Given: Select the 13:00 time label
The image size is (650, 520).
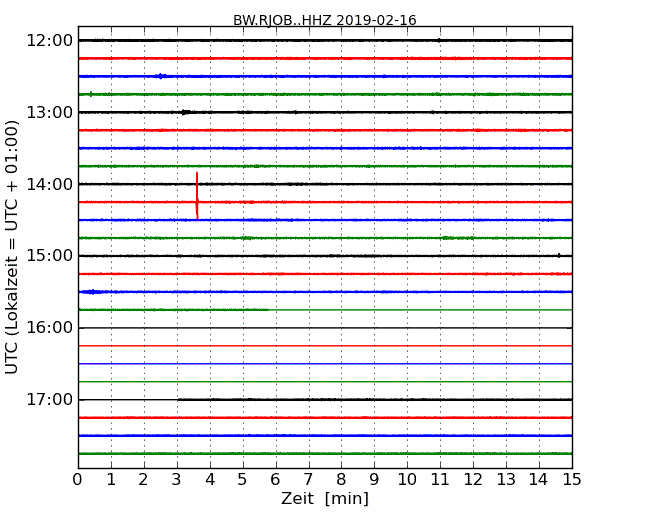Looking at the screenshot, I should click(50, 112).
